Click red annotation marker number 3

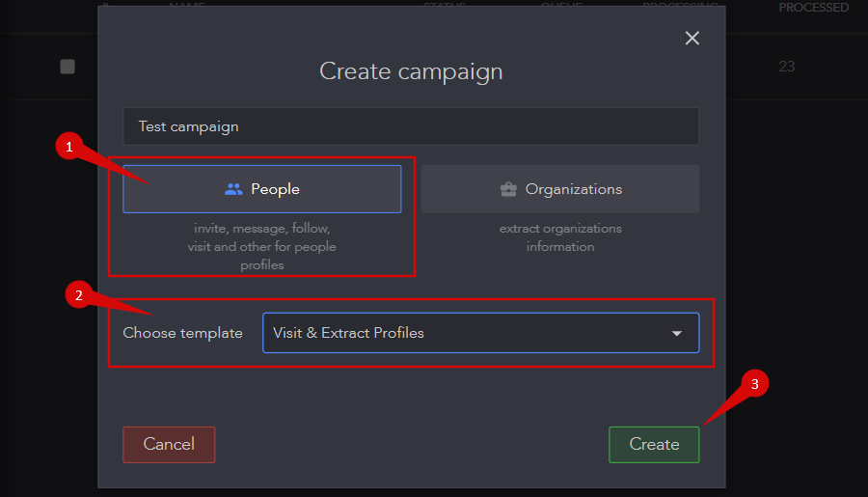click(x=754, y=383)
